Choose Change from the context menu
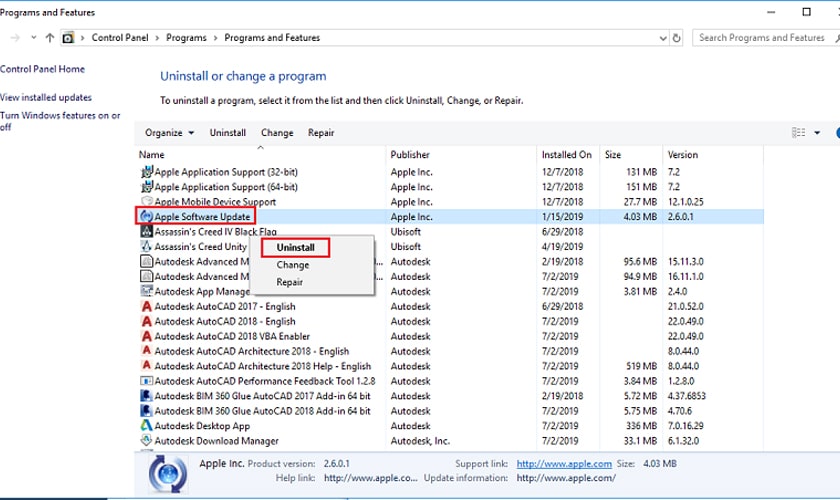The width and height of the screenshot is (840, 500). pyautogui.click(x=292, y=265)
